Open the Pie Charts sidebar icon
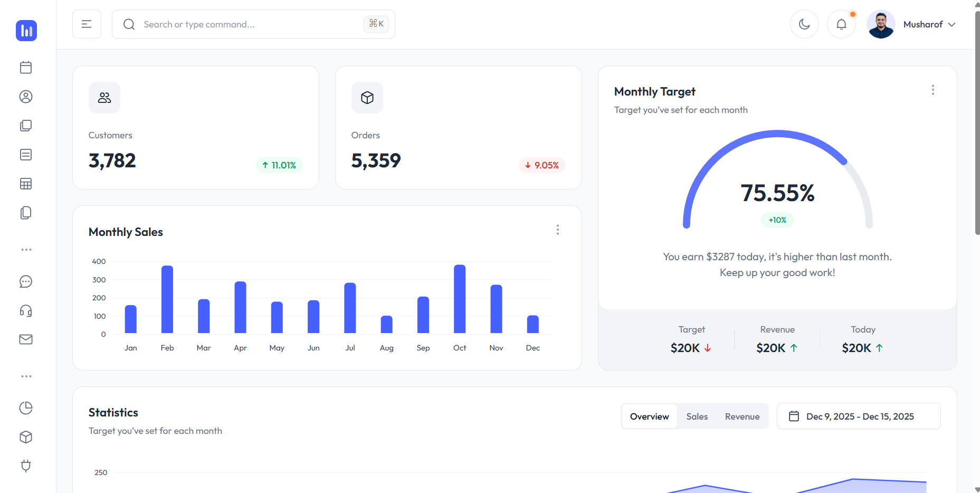Image resolution: width=980 pixels, height=493 pixels. pyautogui.click(x=26, y=408)
